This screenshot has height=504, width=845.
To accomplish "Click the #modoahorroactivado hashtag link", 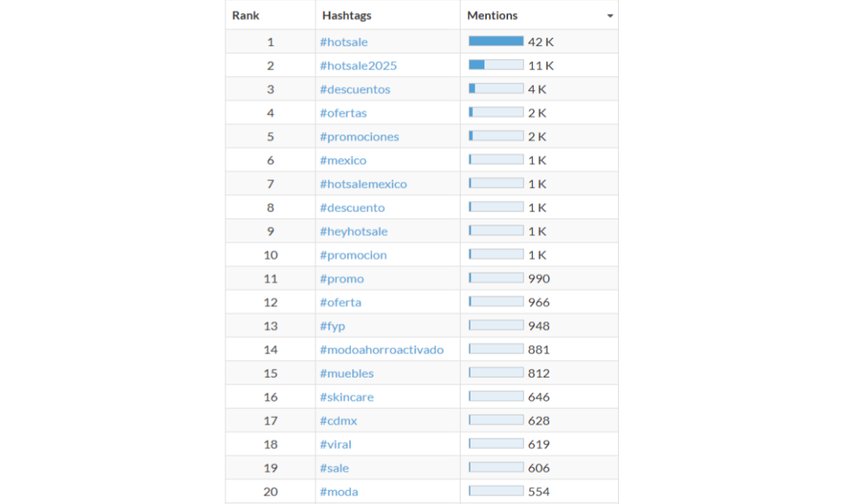I will [382, 350].
